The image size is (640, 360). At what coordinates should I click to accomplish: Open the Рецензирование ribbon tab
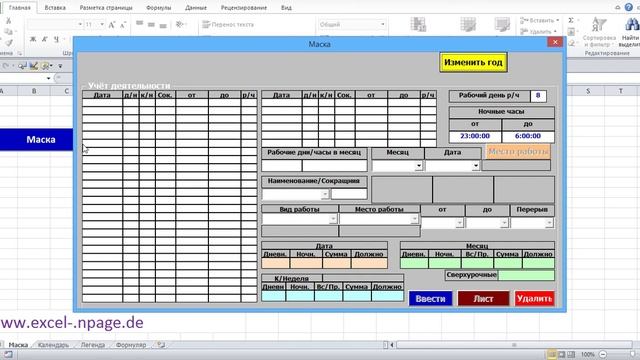point(244,8)
